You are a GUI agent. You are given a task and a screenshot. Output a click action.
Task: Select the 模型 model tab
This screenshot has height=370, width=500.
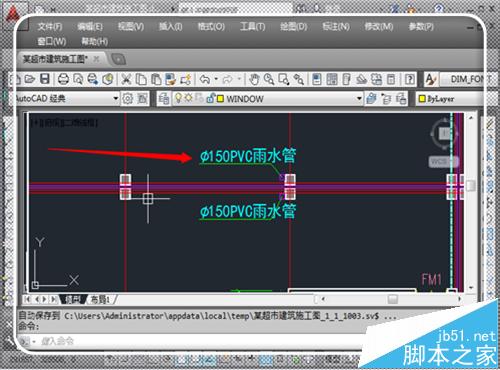(x=73, y=299)
